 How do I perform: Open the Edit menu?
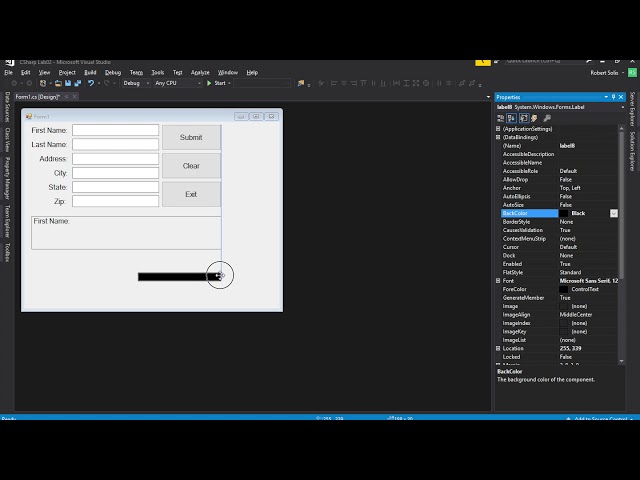pyautogui.click(x=26, y=73)
